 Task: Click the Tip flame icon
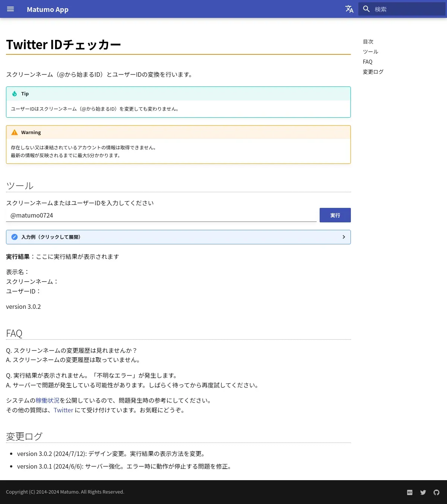point(15,93)
